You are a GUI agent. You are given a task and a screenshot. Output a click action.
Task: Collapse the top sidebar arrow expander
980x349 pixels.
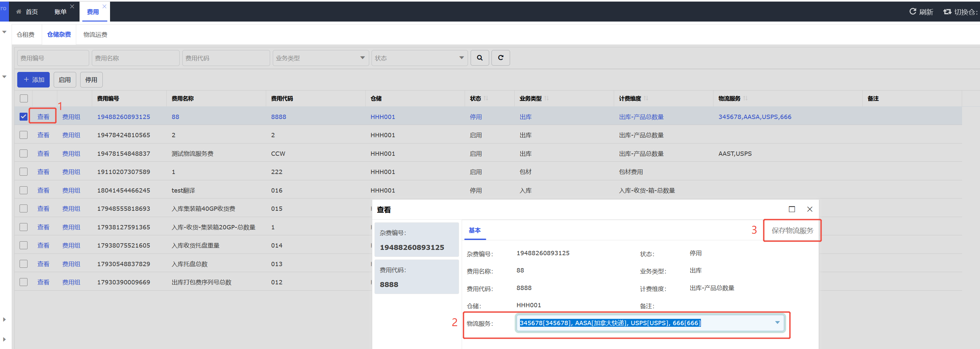tap(4, 32)
